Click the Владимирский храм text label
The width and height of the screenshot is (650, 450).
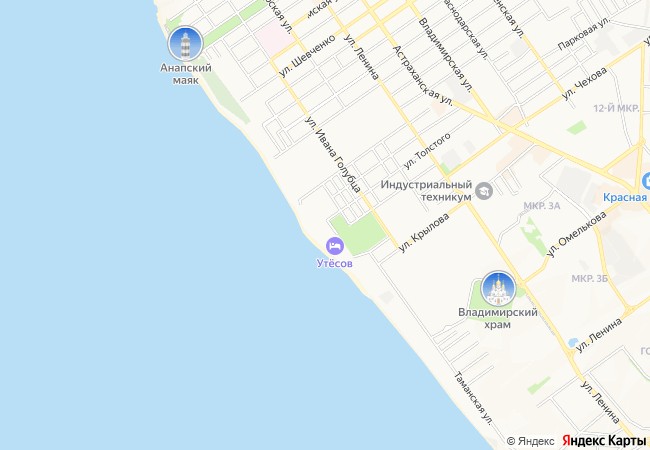(497, 318)
